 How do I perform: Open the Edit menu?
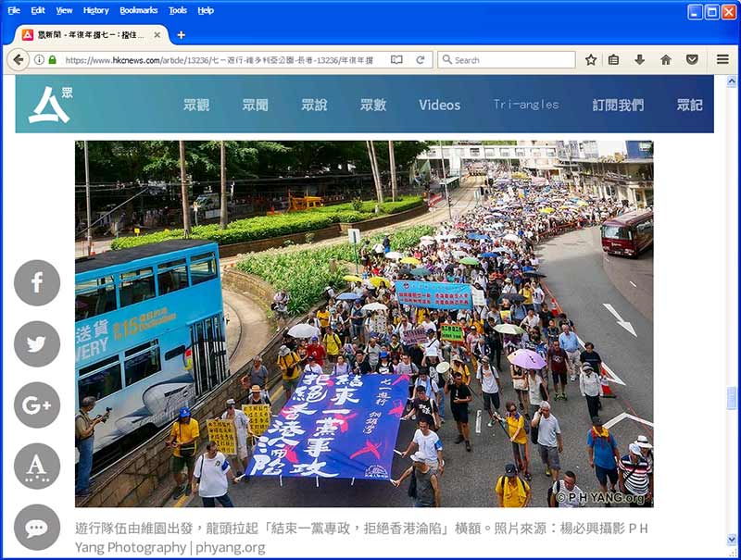[x=38, y=10]
